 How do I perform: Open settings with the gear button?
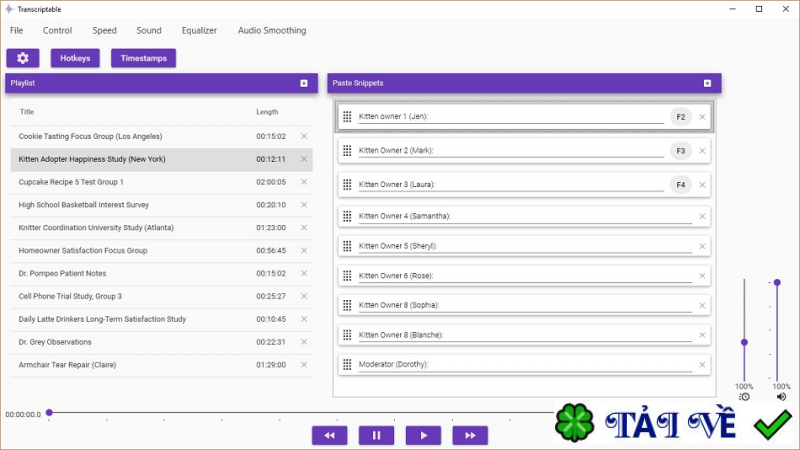22,58
